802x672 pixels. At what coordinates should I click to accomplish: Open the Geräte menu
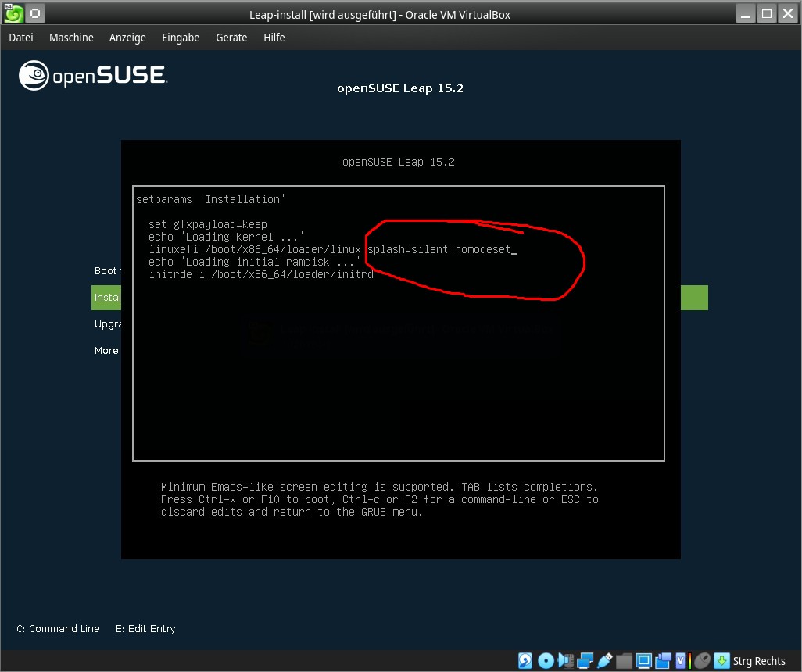click(231, 38)
